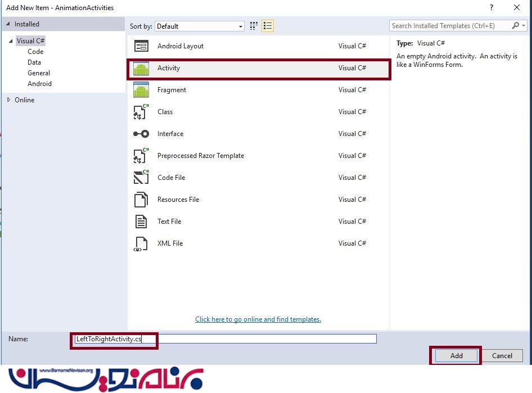Select the XML File template icon
This screenshot has height=393, width=532.
coord(141,243)
